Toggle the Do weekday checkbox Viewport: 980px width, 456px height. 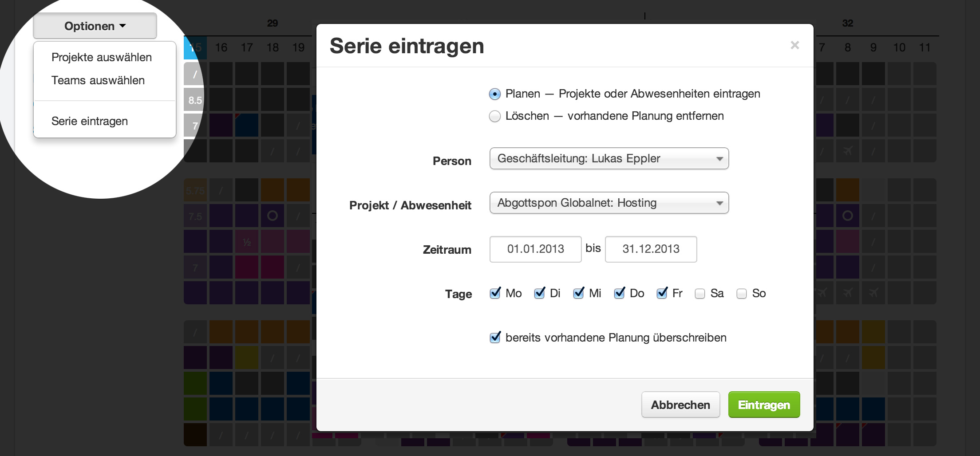619,294
